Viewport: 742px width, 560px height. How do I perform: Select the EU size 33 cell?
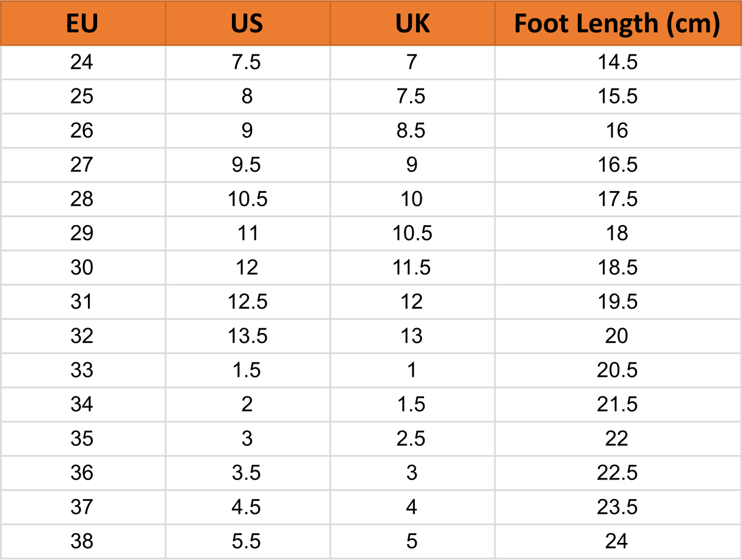[x=82, y=370]
